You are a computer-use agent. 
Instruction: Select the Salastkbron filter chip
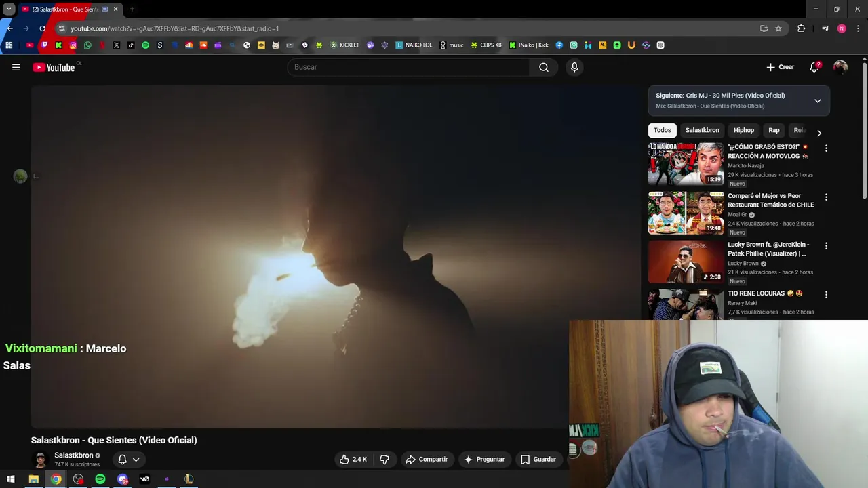(x=702, y=130)
